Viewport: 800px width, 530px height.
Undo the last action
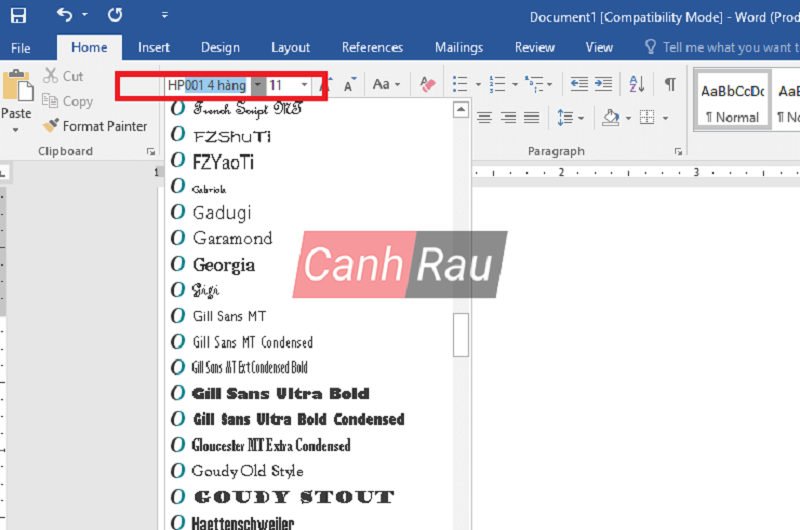pos(64,15)
